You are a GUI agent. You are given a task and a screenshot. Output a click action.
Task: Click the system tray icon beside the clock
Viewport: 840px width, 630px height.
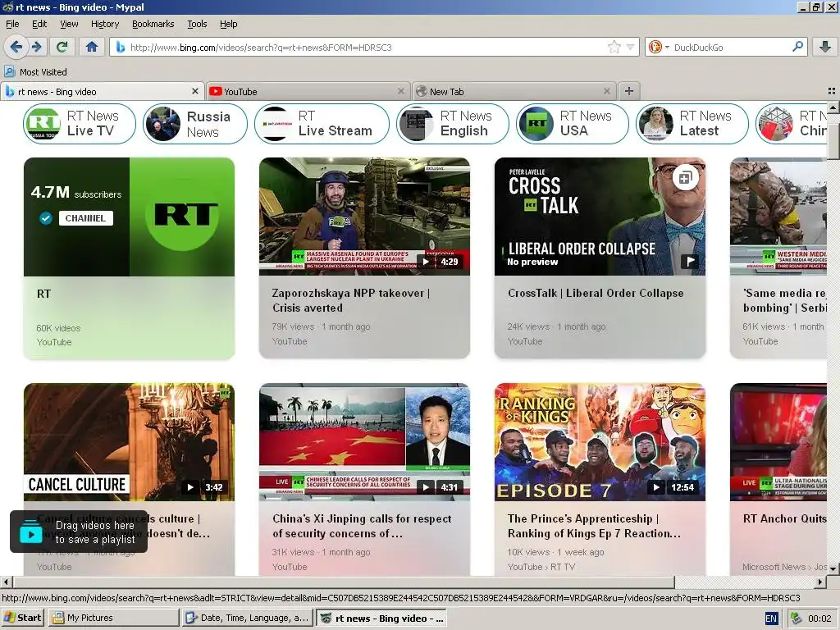tap(796, 618)
